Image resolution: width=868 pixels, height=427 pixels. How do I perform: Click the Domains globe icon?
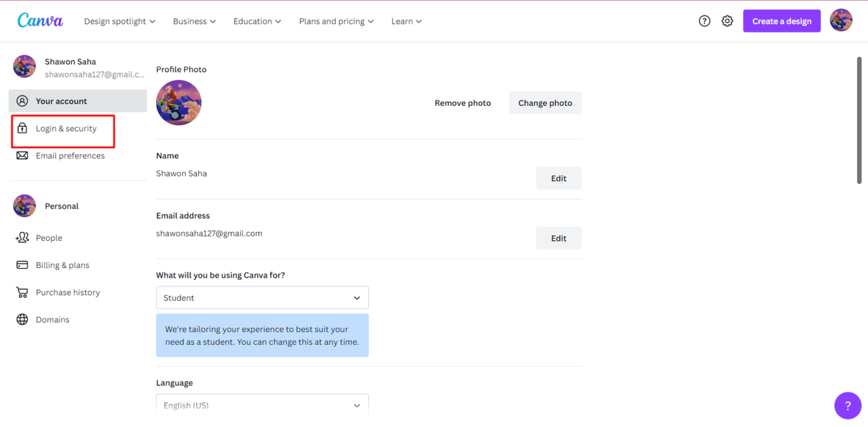(22, 320)
